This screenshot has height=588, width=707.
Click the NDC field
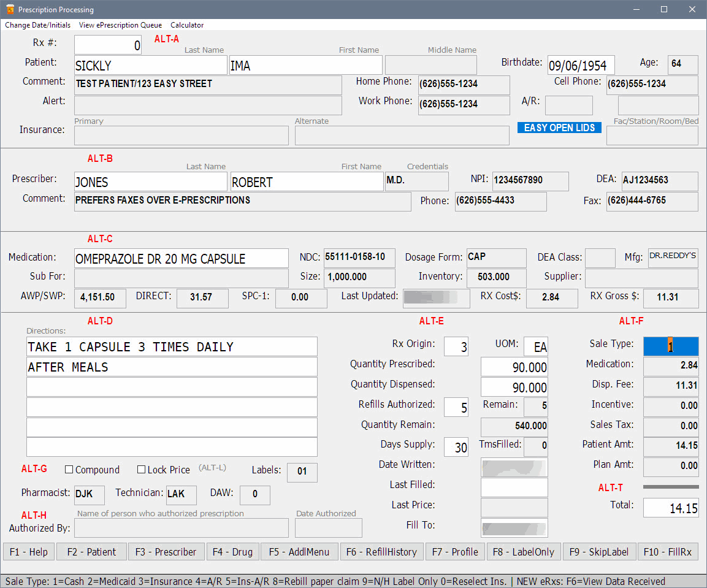pyautogui.click(x=359, y=258)
